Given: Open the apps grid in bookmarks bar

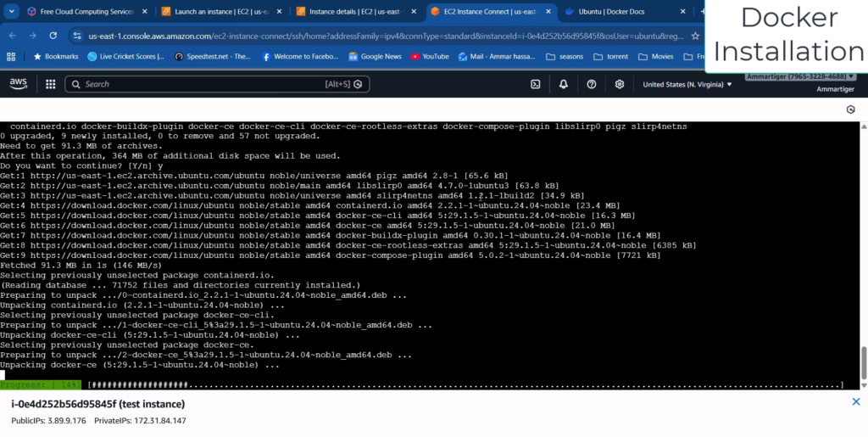Looking at the screenshot, I should coord(11,57).
